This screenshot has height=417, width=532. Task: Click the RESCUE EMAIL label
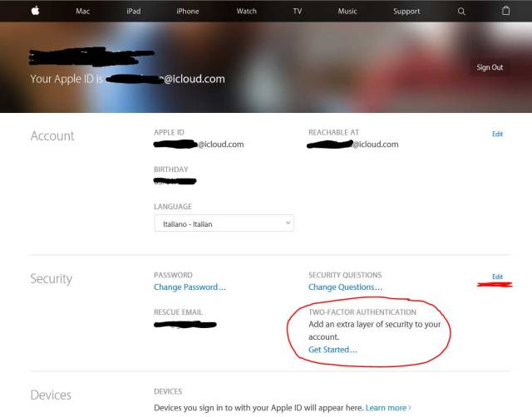point(178,312)
